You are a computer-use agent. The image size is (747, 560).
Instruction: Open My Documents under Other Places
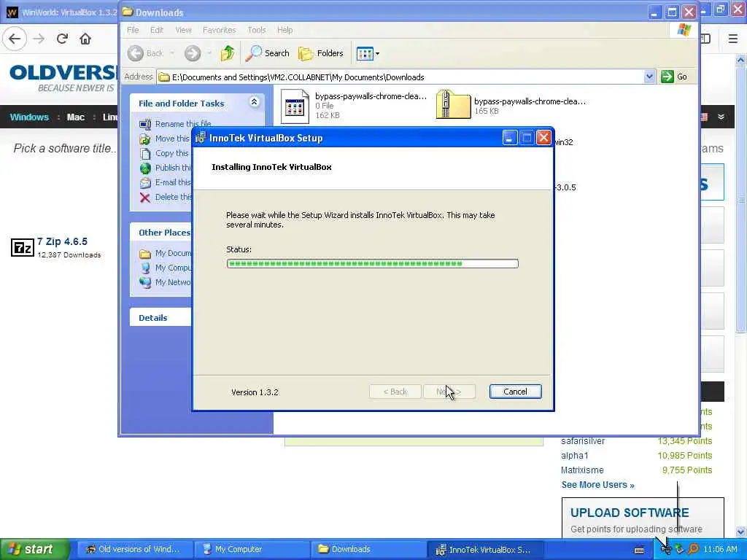172,253
